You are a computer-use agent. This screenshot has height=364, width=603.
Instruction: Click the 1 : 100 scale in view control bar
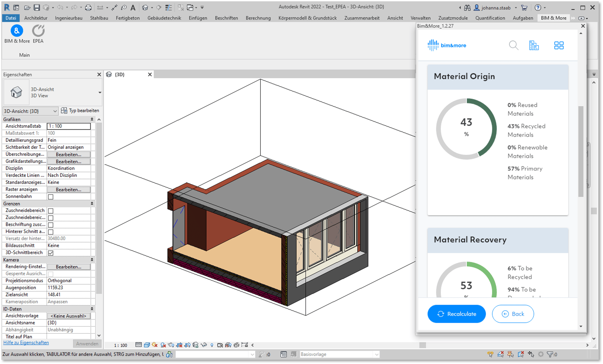coord(121,345)
